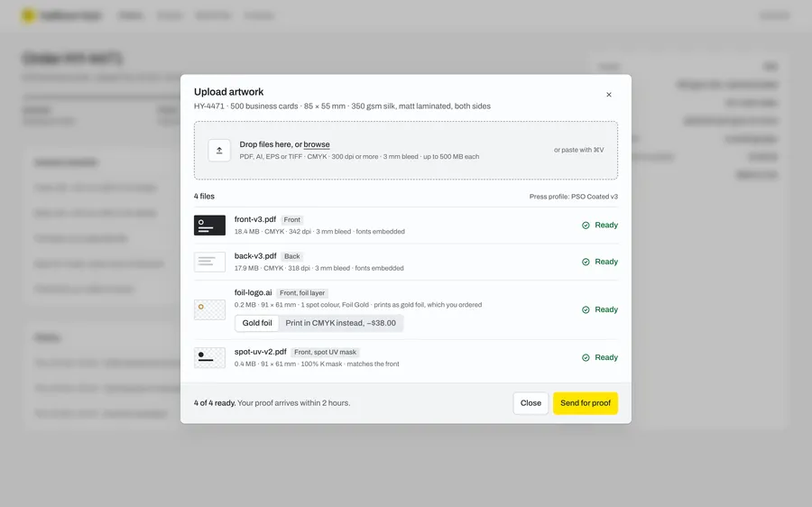Screen dimensions: 812x507
Task: Click the spot-uv-v2.pdf 100% K mask details
Action: tap(317, 364)
